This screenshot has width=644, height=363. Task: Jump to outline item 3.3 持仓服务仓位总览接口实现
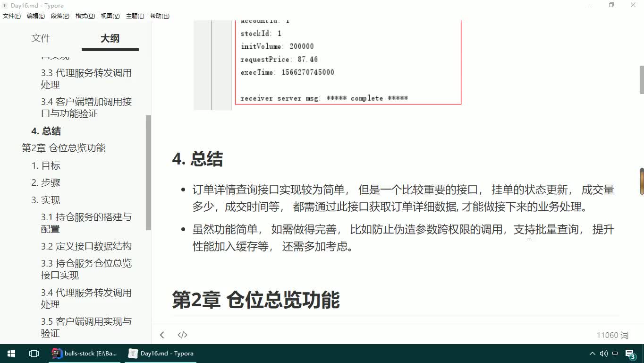(x=86, y=269)
